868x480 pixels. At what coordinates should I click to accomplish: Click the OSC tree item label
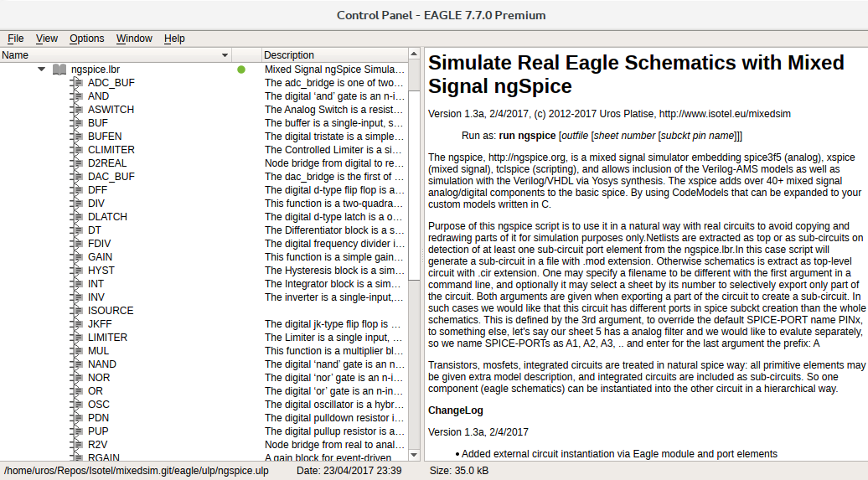tap(99, 404)
